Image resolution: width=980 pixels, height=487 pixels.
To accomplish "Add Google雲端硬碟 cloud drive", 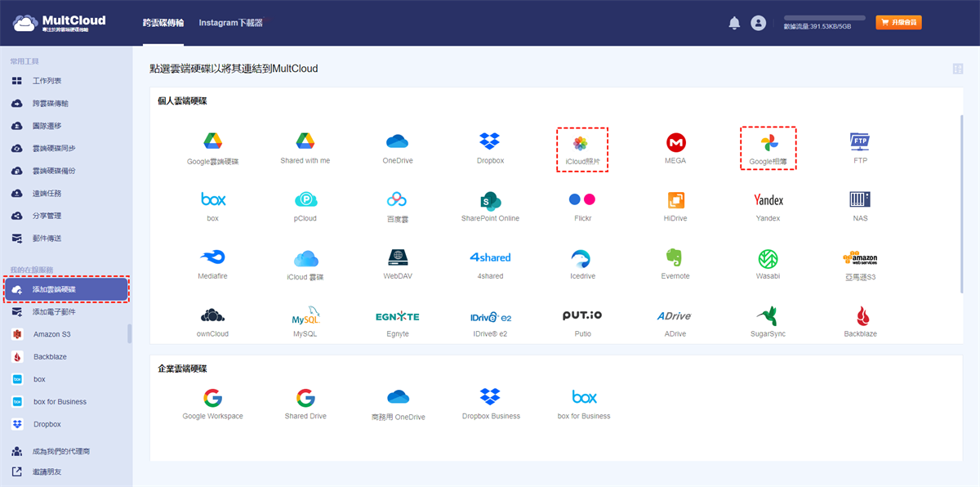I will coord(212,149).
